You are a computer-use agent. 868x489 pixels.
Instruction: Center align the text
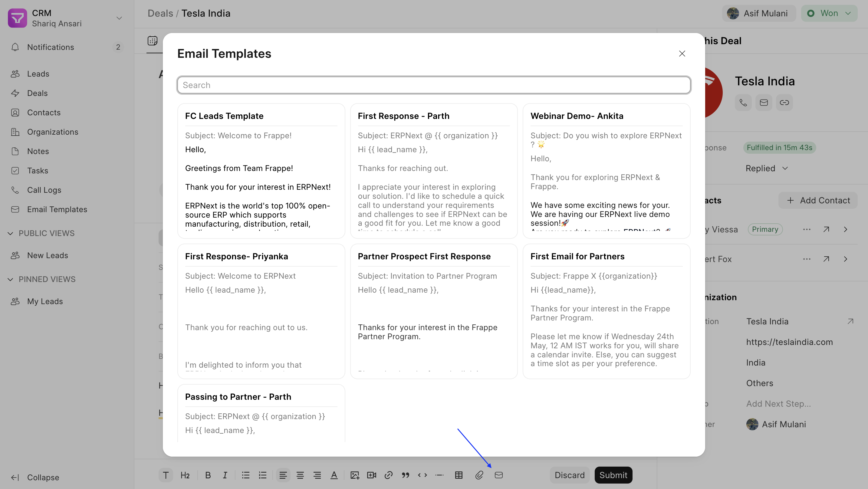click(x=300, y=475)
